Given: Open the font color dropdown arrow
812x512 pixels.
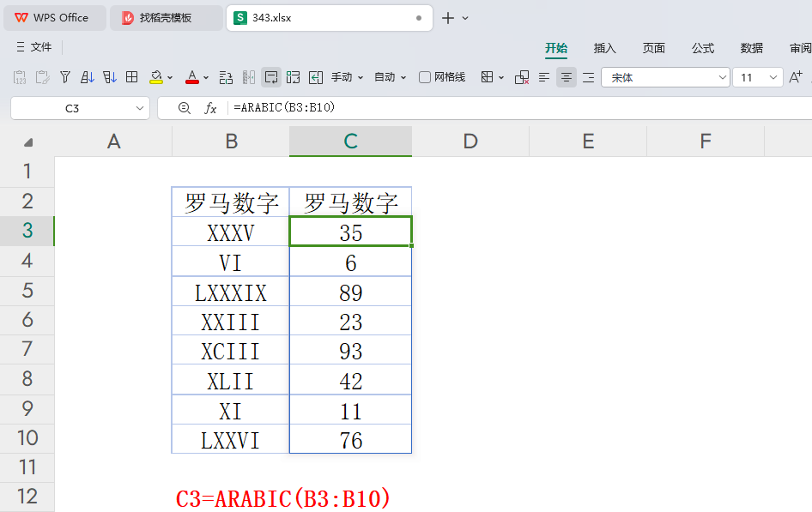Looking at the screenshot, I should (x=206, y=78).
